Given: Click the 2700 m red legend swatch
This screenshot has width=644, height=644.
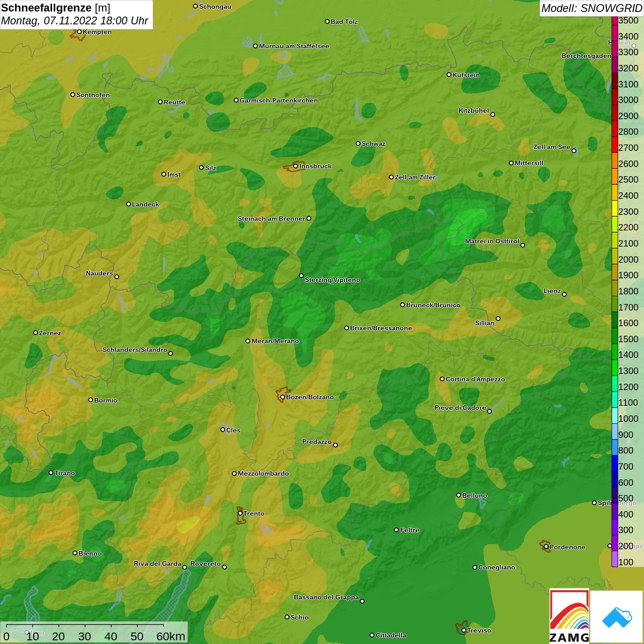Looking at the screenshot, I should (x=615, y=144).
